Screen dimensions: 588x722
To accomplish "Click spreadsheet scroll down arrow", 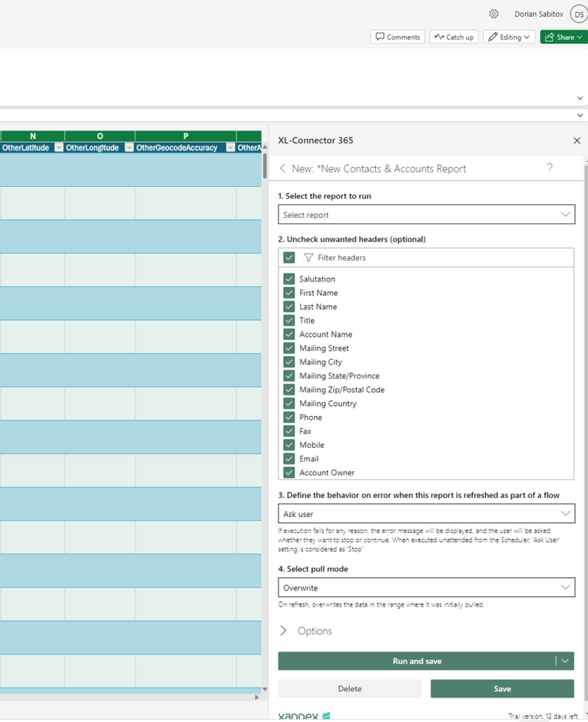I will 265,690.
